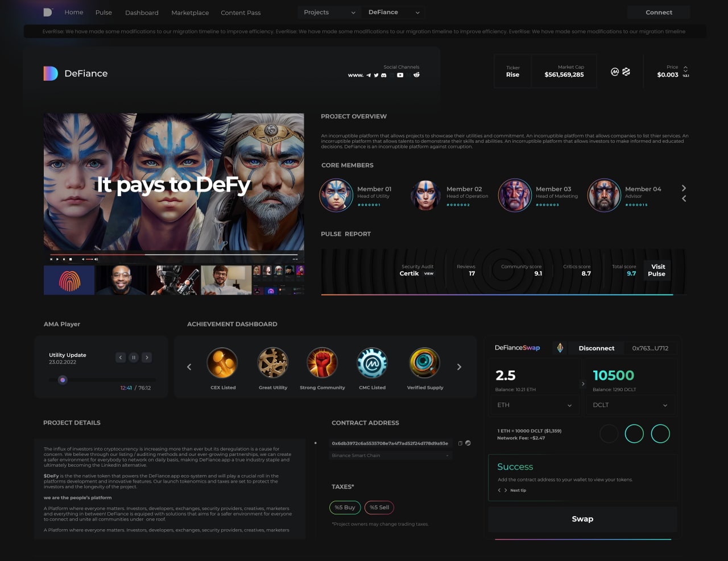
Task: Click the YouTube social icon
Action: tap(400, 75)
